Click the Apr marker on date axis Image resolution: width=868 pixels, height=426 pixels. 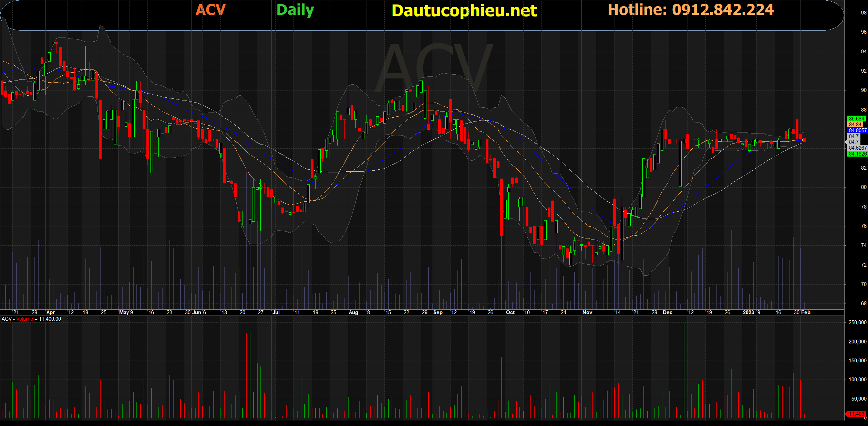click(50, 312)
